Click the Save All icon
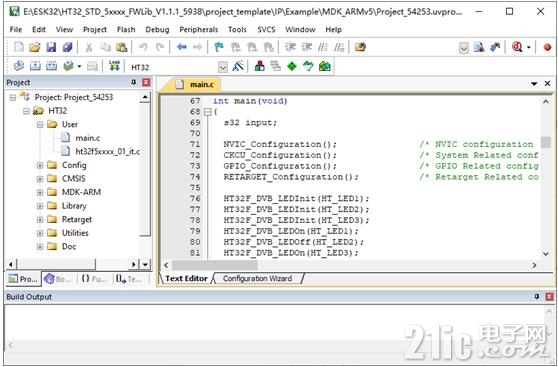558x367 pixels. [x=67, y=47]
